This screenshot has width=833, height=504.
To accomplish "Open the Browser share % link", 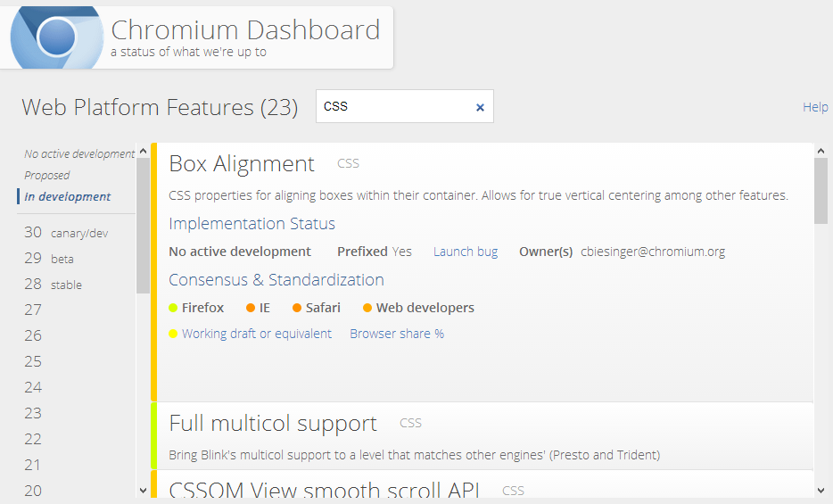I will click(397, 334).
